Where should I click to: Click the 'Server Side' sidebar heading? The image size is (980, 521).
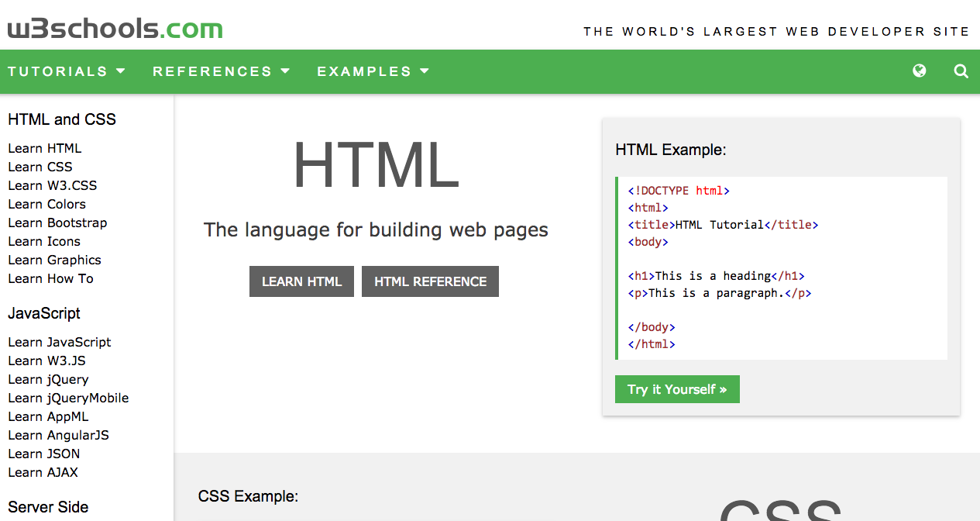(x=48, y=507)
